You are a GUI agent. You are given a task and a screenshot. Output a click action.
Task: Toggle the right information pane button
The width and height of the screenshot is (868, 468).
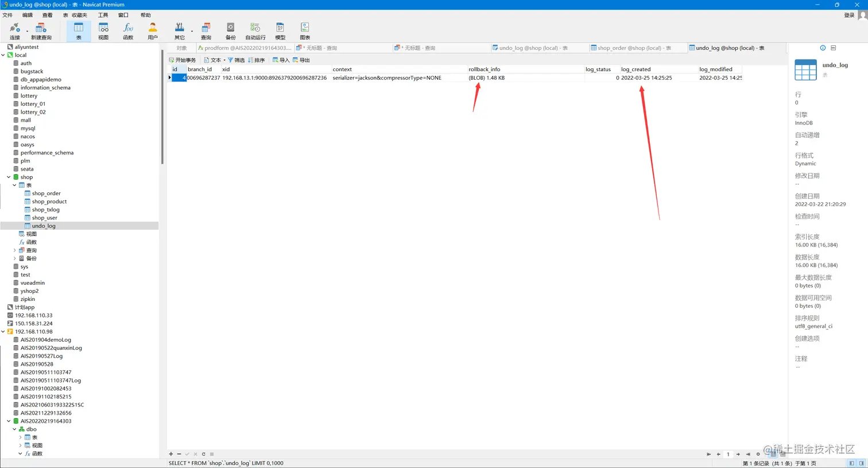tap(861, 463)
